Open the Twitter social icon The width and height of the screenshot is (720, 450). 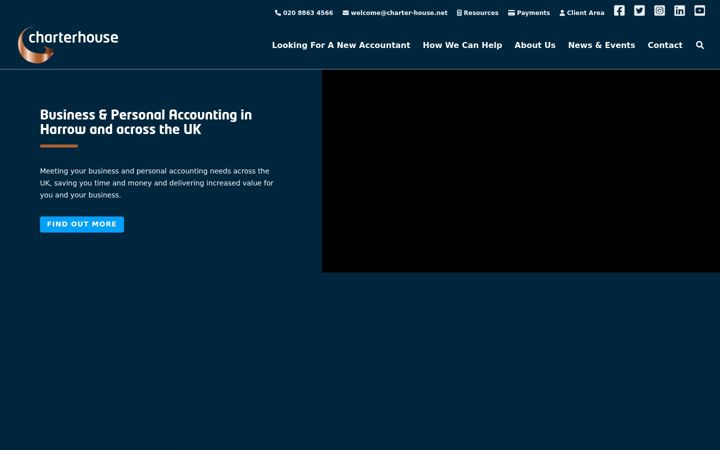(639, 11)
